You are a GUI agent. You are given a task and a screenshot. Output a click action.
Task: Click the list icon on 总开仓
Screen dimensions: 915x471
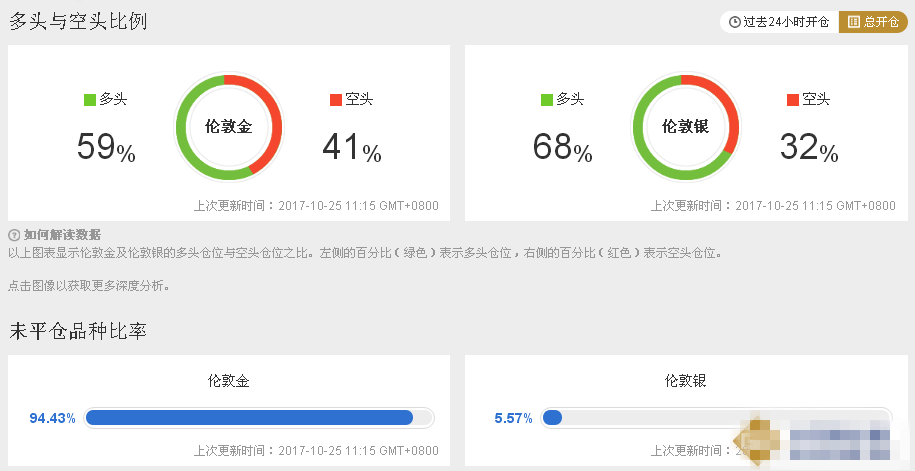point(854,22)
